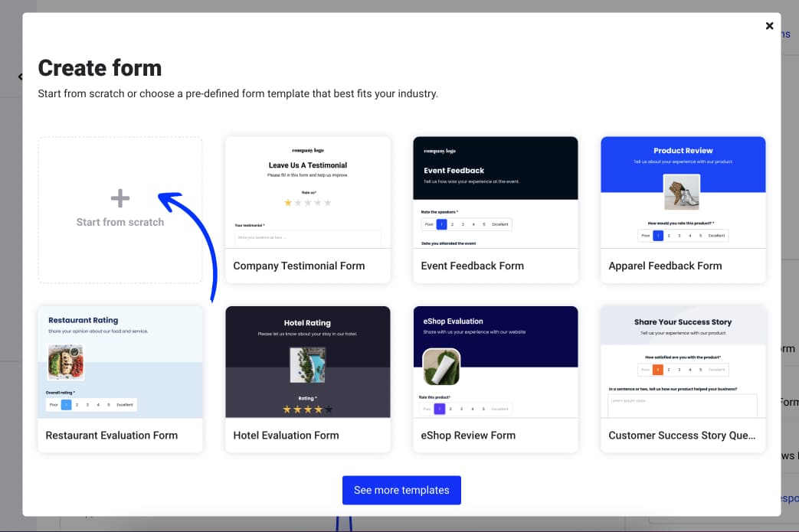This screenshot has height=532, width=799.
Task: Open the Event Feedback Form preview thumbnail
Action: [x=496, y=192]
